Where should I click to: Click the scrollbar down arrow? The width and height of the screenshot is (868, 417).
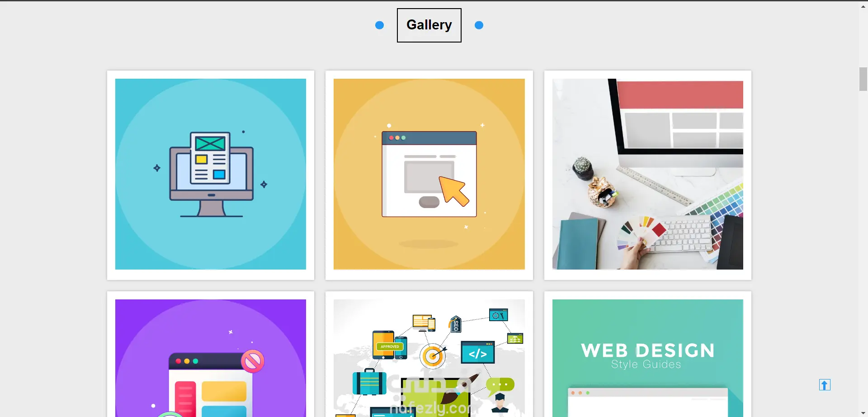(863, 412)
